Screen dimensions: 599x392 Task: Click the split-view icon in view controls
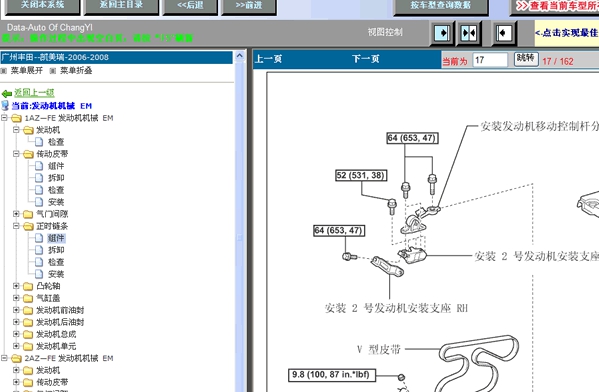(x=469, y=33)
